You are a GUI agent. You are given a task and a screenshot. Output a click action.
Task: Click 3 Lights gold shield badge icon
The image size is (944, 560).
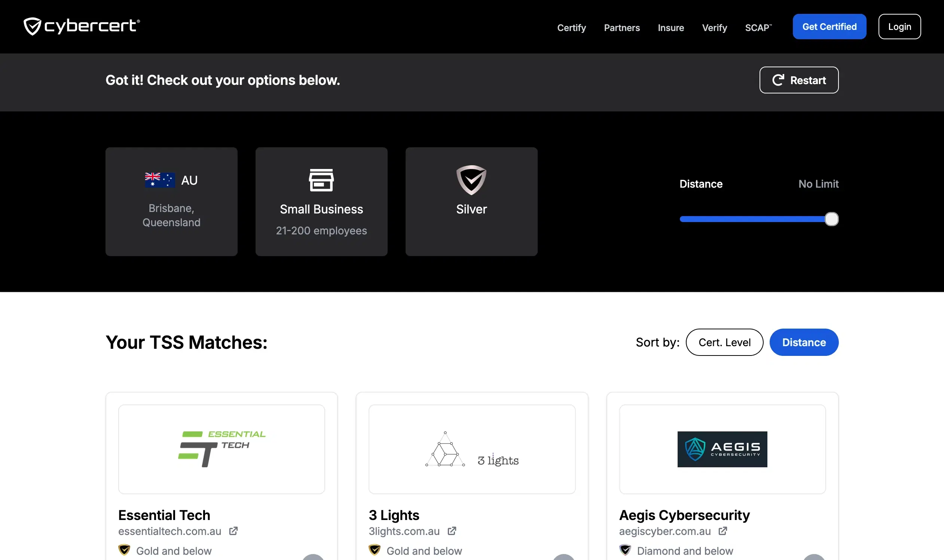pyautogui.click(x=375, y=550)
